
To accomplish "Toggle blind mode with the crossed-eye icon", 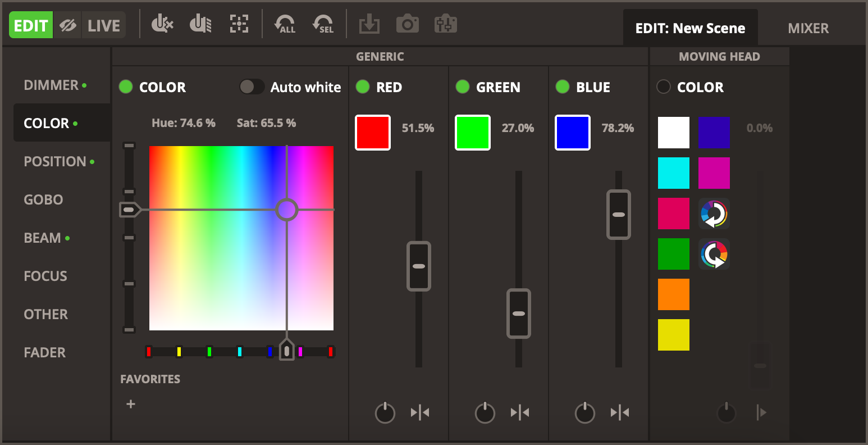I will [68, 26].
